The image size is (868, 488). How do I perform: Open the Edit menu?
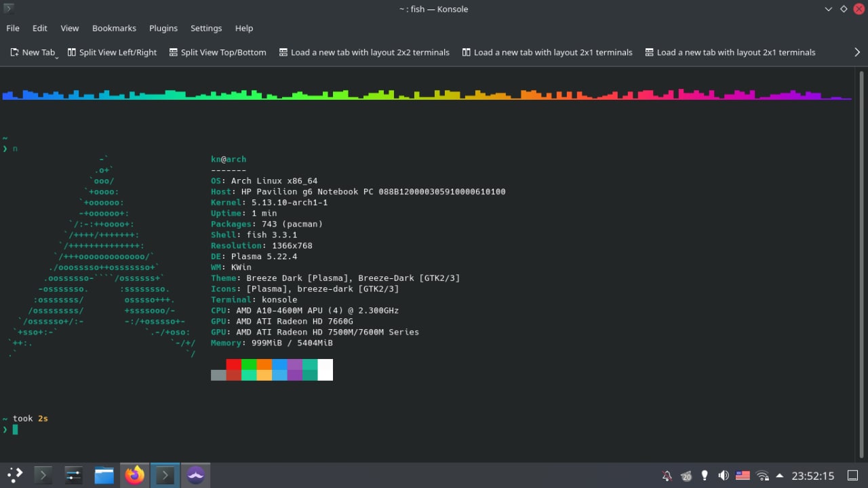pos(40,28)
